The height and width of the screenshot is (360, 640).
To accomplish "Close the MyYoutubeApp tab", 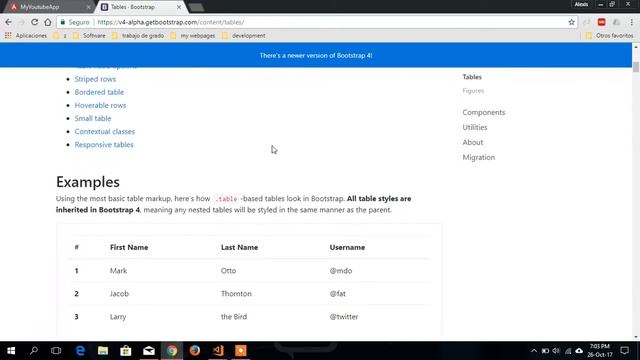I will click(89, 7).
